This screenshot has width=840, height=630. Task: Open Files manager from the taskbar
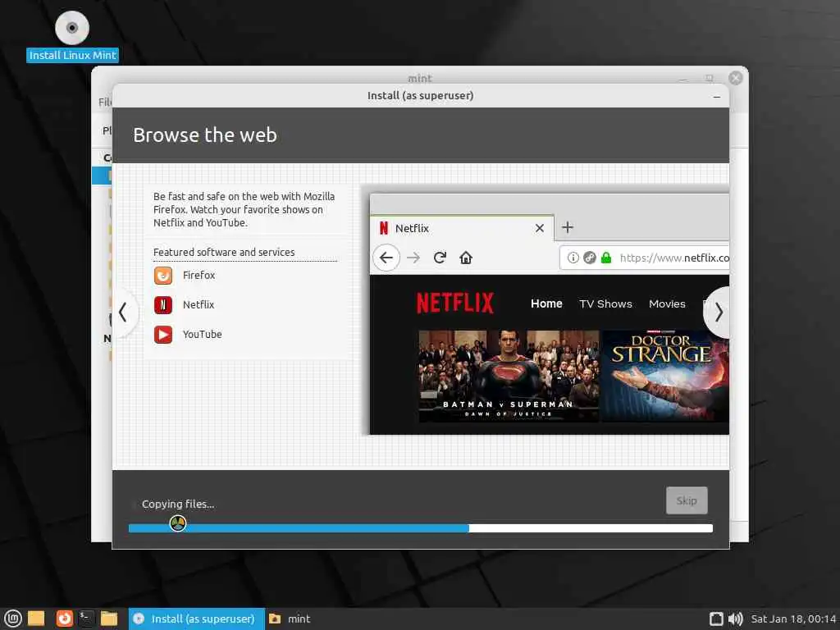click(109, 619)
